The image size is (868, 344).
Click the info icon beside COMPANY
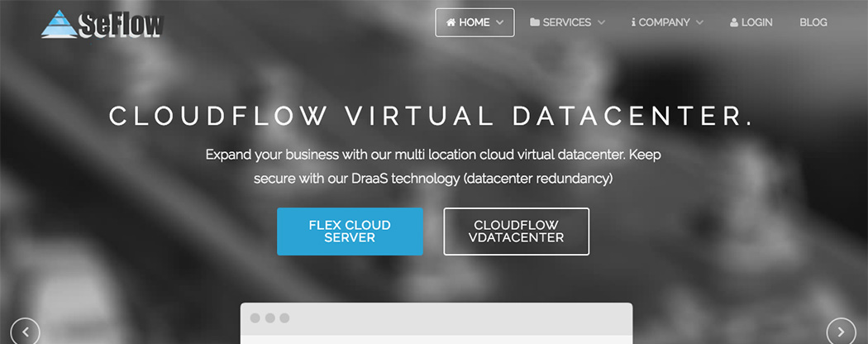click(634, 22)
